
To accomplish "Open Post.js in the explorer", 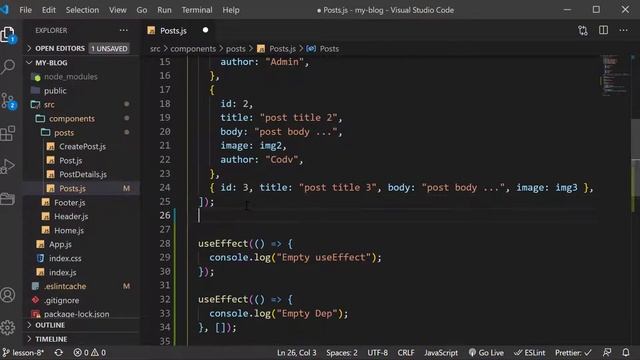I will (82, 161).
